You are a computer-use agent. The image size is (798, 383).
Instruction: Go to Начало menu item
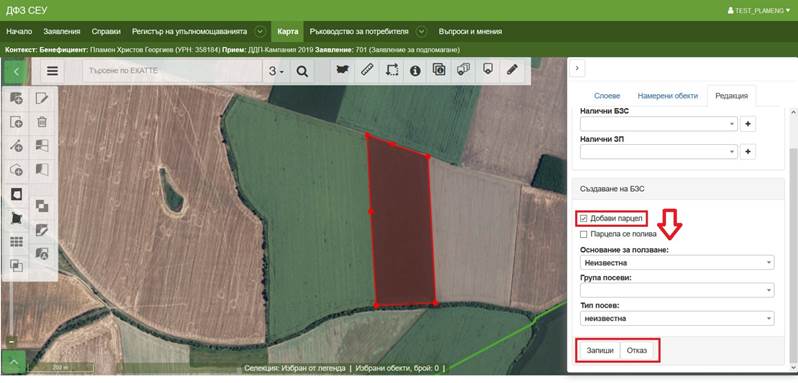pyautogui.click(x=19, y=32)
